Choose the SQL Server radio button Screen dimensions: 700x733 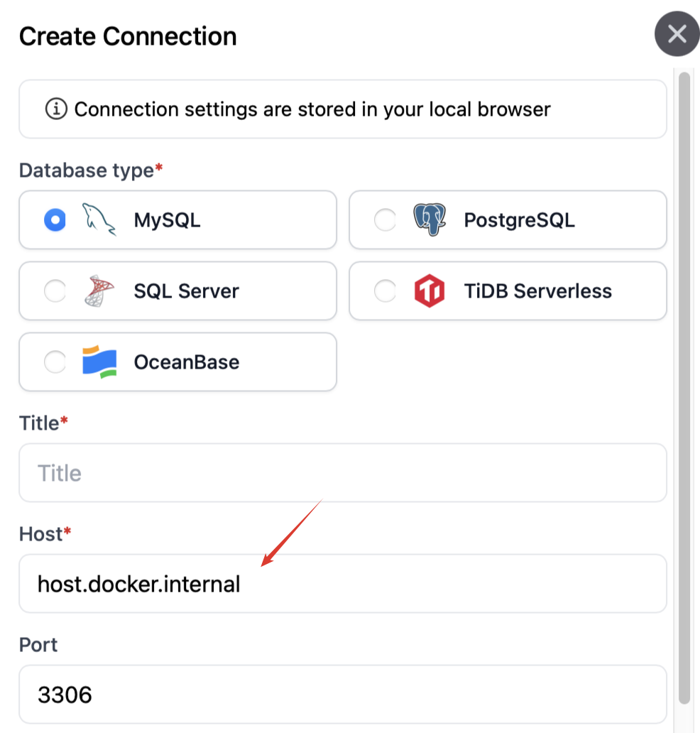point(55,291)
